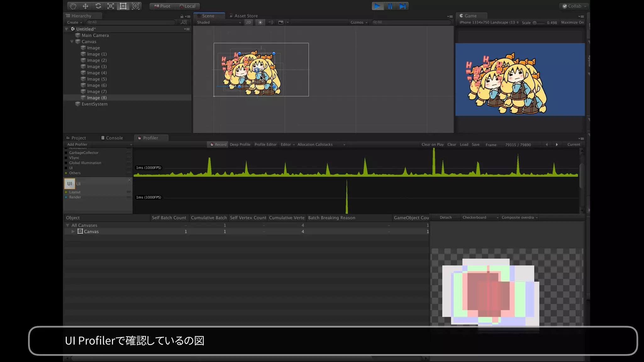Select the Rect Transform tool
Screen dimensions: 644x362
[x=123, y=6]
